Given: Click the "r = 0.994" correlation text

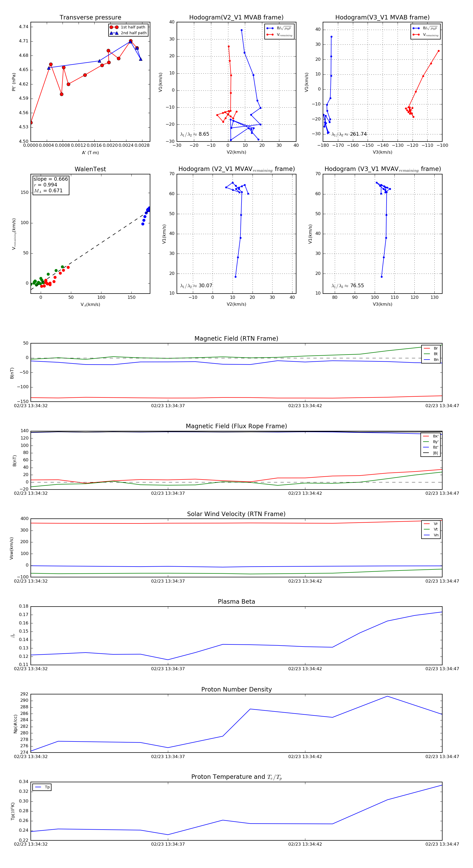Looking at the screenshot, I should 45,185.
